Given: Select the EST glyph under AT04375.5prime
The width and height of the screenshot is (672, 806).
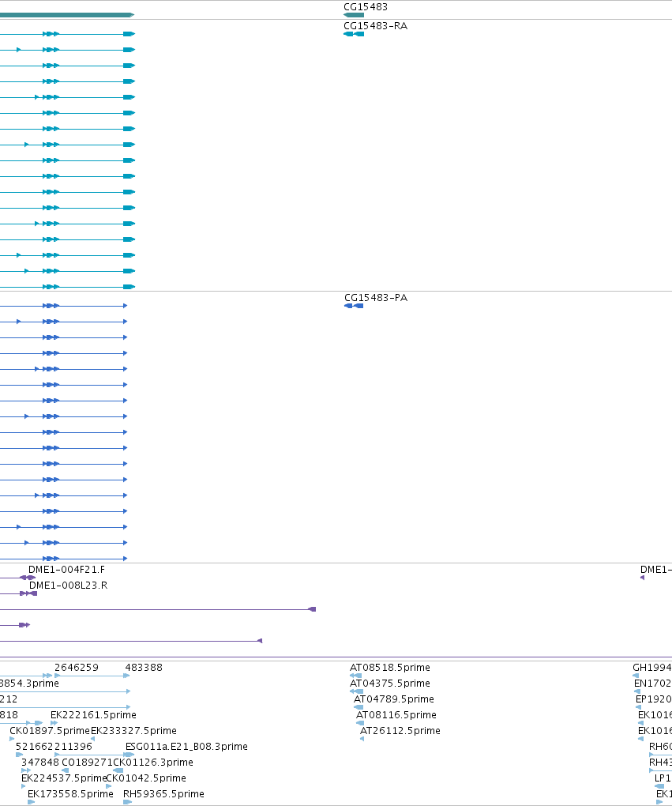Looking at the screenshot, I should [356, 691].
